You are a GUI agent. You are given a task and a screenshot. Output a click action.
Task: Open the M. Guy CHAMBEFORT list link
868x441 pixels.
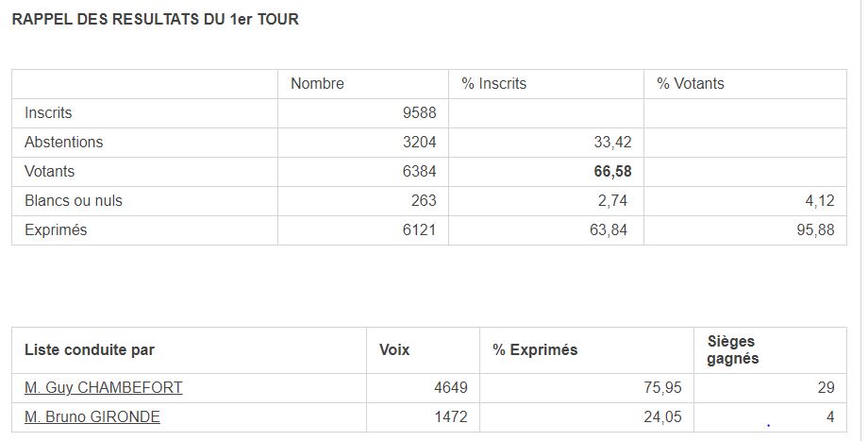coord(103,387)
